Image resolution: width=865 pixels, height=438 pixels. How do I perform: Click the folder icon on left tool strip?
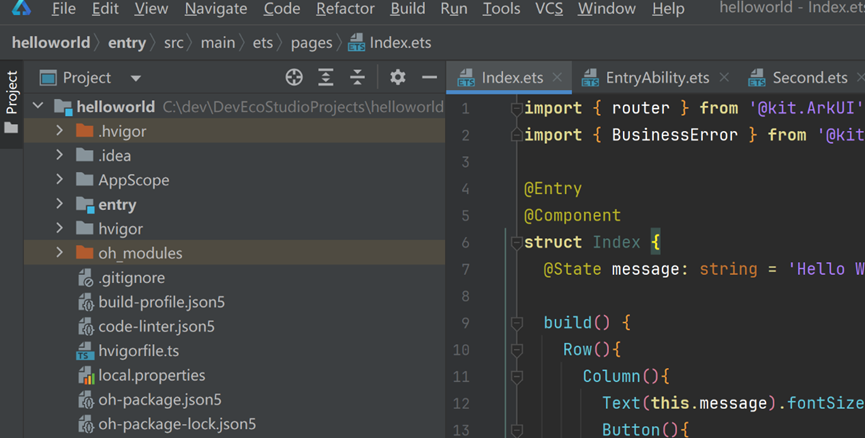[11, 128]
